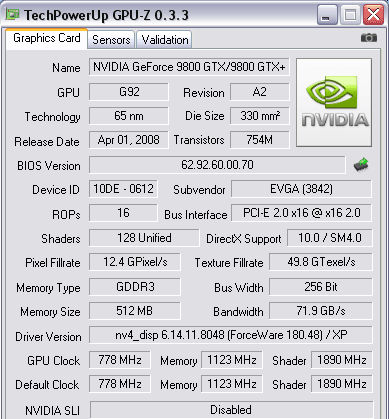This screenshot has height=419, width=389.
Task: Click the "Bus Interface" label
Action: tap(196, 215)
